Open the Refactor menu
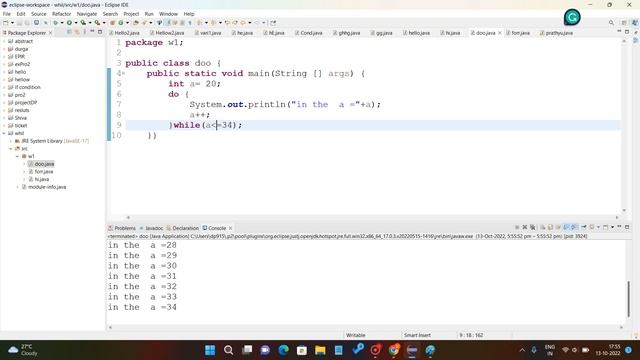Viewport: 640px width, 360px height. pos(62,14)
